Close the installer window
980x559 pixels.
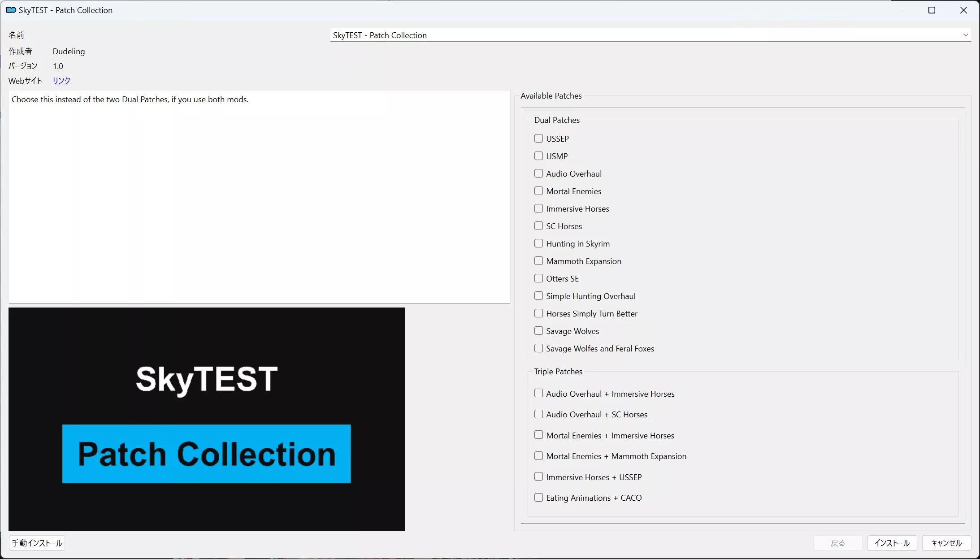pos(963,10)
